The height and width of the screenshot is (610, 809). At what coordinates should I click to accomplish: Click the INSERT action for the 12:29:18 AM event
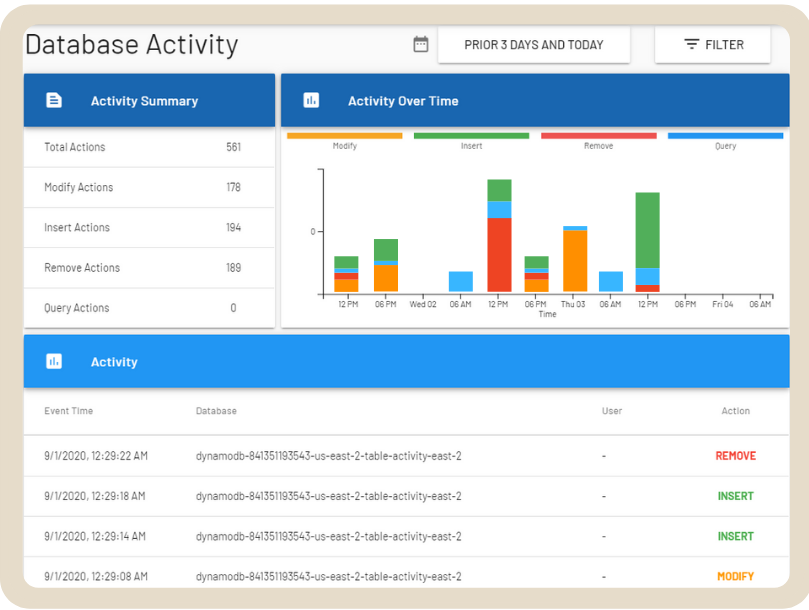(x=735, y=496)
